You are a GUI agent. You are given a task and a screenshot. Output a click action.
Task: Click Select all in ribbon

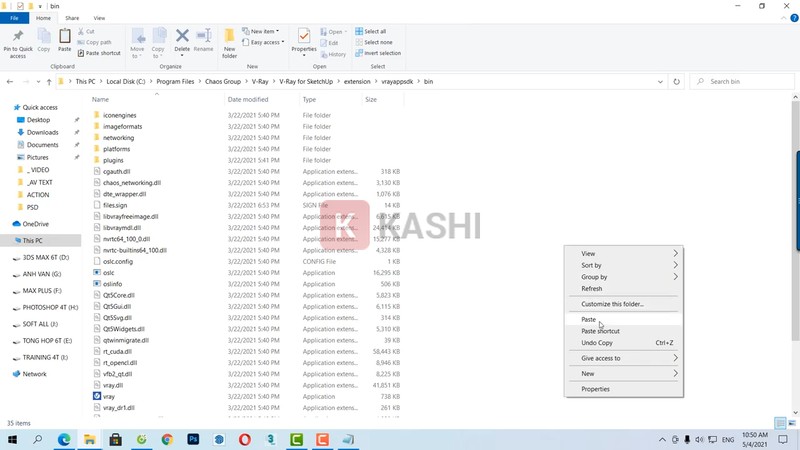coord(375,31)
